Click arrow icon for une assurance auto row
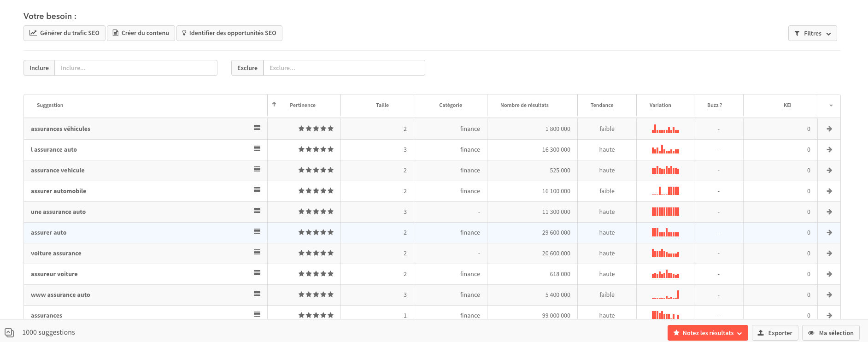The height and width of the screenshot is (342, 868). coord(829,212)
